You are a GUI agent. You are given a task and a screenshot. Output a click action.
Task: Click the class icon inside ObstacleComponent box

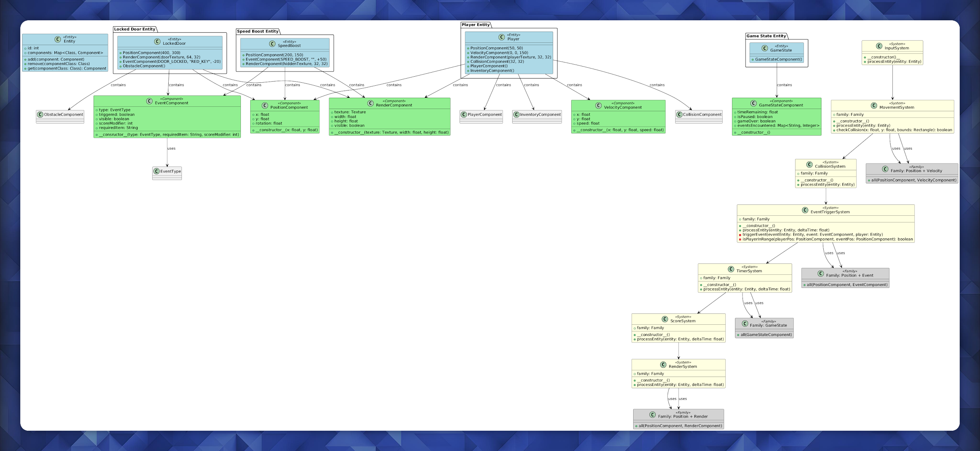[40, 114]
